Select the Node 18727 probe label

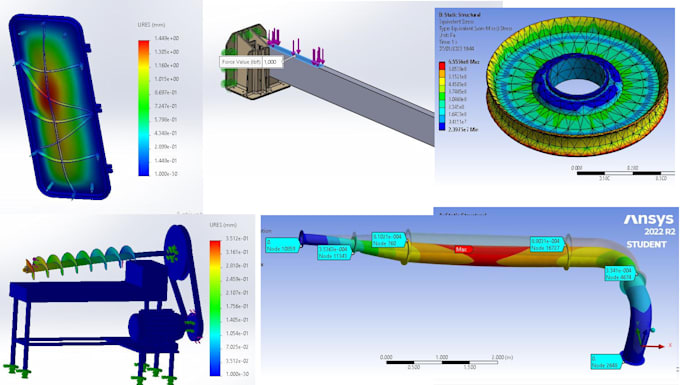546,244
